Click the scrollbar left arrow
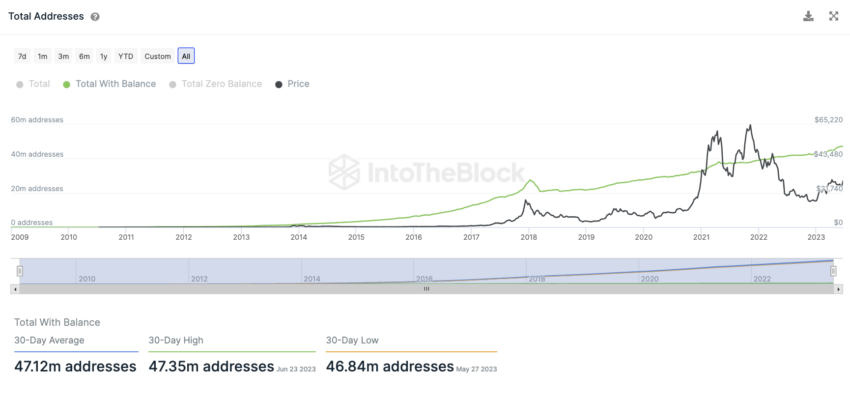 [x=15, y=289]
